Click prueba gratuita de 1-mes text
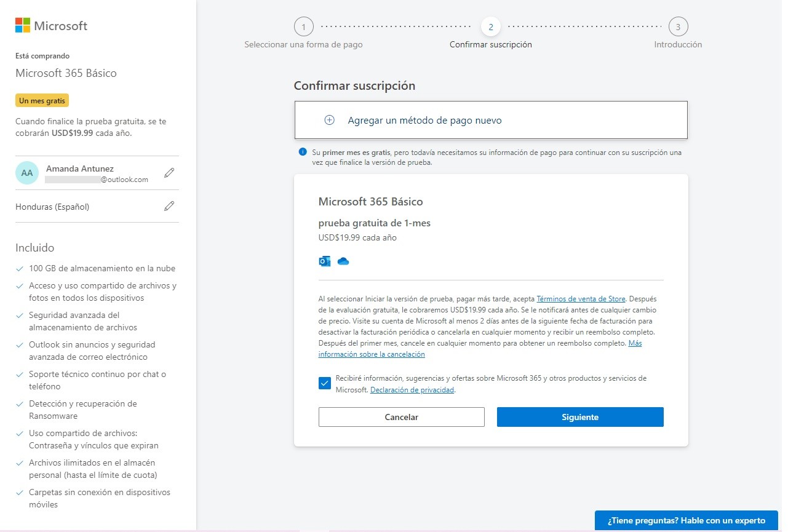This screenshot has height=532, width=788. pyautogui.click(x=375, y=223)
